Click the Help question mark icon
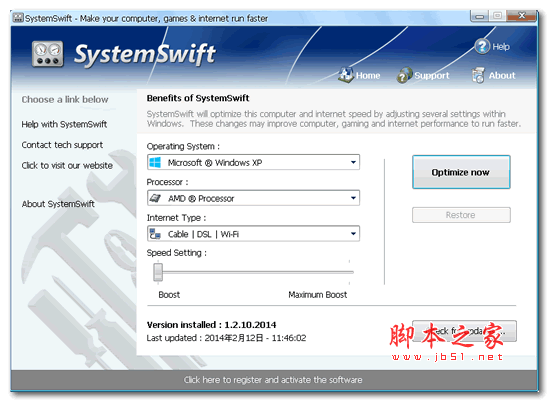 [482, 46]
